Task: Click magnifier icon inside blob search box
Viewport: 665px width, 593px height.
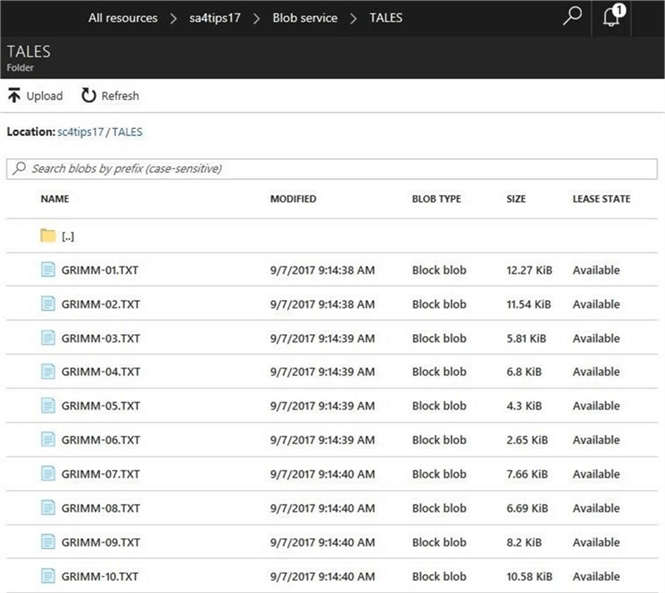Action: click(19, 168)
